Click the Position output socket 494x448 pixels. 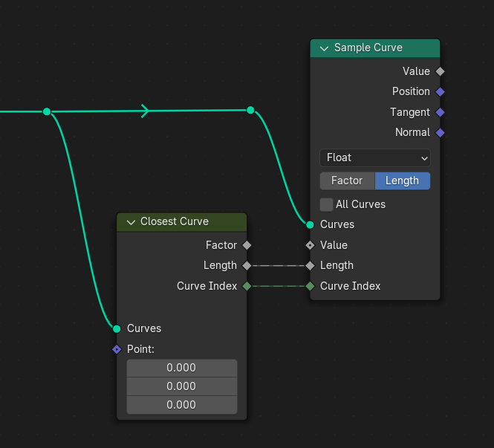(x=440, y=91)
